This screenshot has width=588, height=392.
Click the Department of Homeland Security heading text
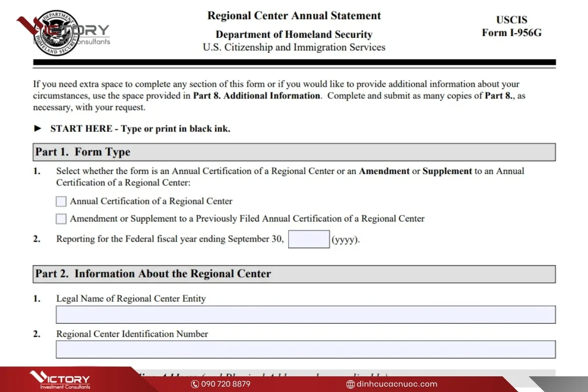(294, 34)
